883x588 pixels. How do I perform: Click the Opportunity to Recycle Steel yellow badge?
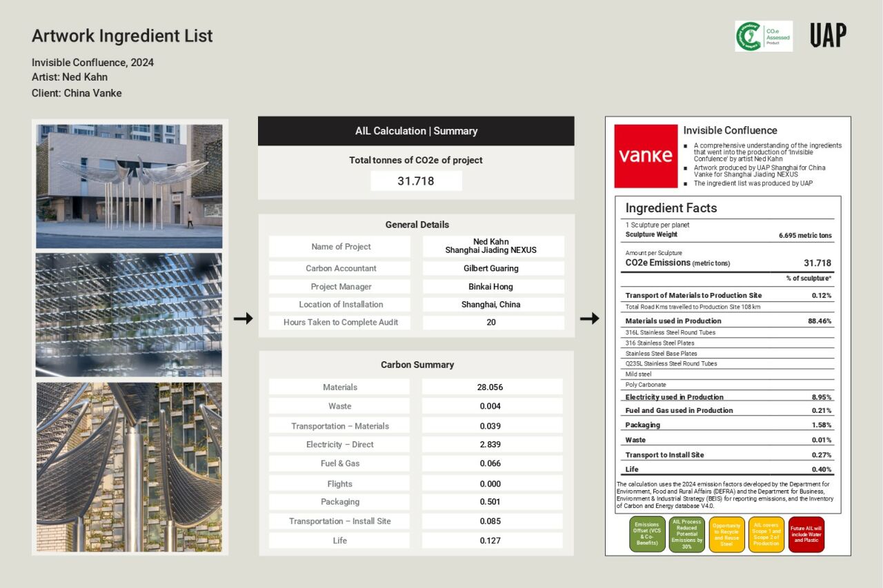pos(727,534)
